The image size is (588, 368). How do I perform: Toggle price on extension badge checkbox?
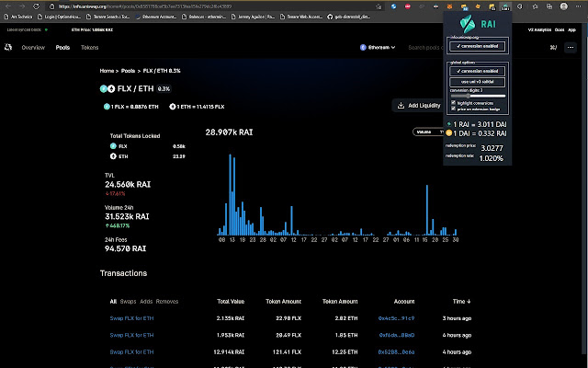pyautogui.click(x=454, y=109)
